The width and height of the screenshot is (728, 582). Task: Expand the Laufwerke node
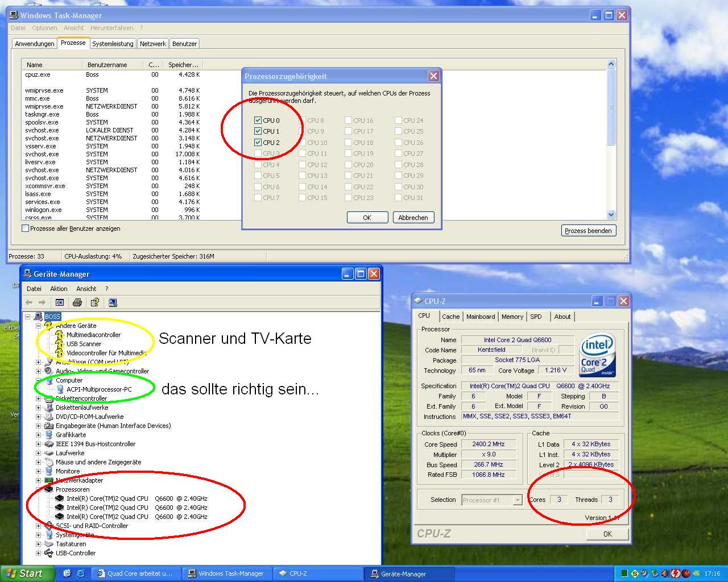38,453
